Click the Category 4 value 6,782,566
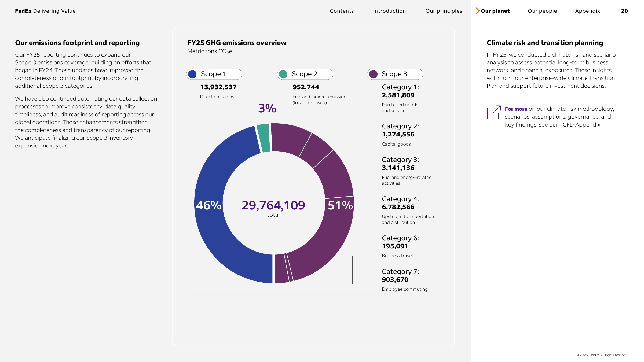Screen dimensions: 644x362 398,207
